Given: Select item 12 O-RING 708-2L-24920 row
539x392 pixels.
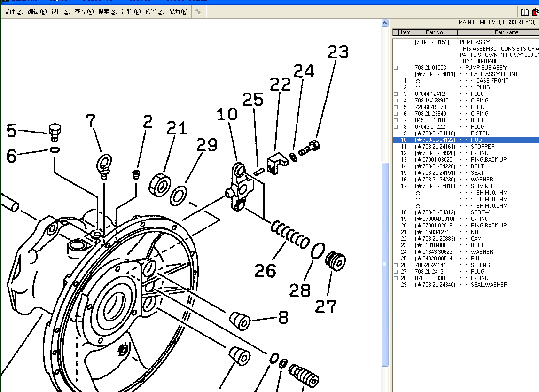Looking at the screenshot, I should click(x=466, y=153).
